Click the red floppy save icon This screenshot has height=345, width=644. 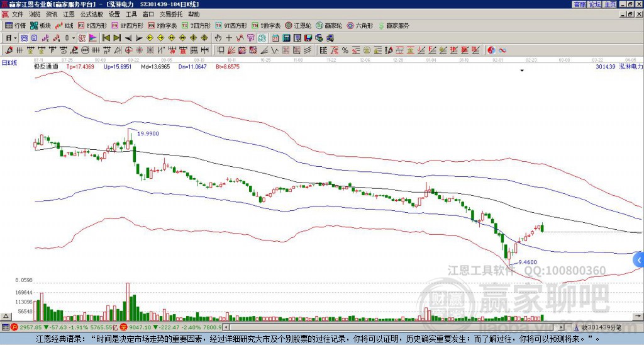(308, 38)
